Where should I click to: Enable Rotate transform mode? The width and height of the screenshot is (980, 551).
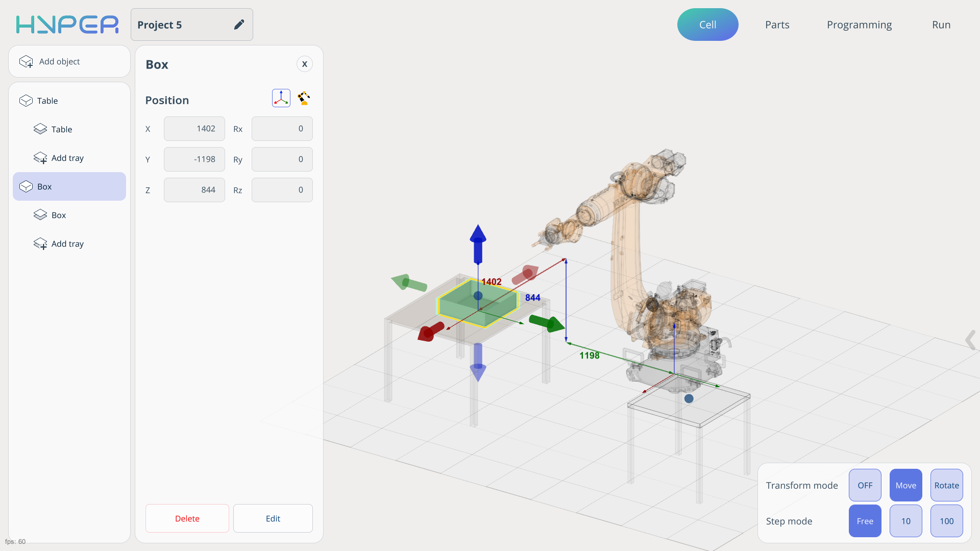click(x=946, y=485)
